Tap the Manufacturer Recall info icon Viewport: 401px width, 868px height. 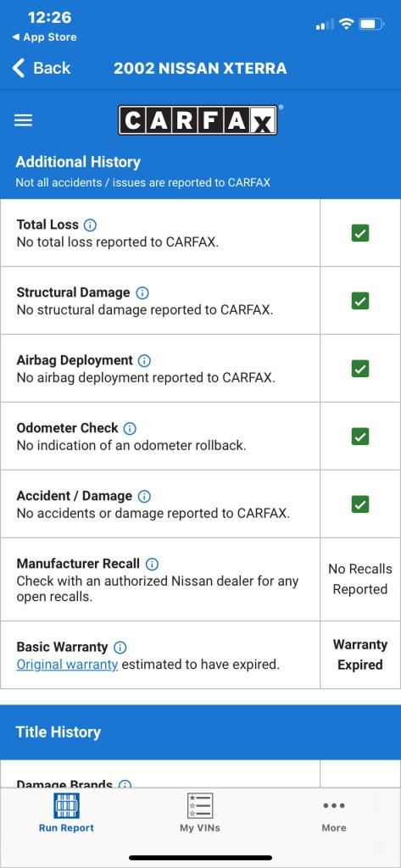coord(152,564)
